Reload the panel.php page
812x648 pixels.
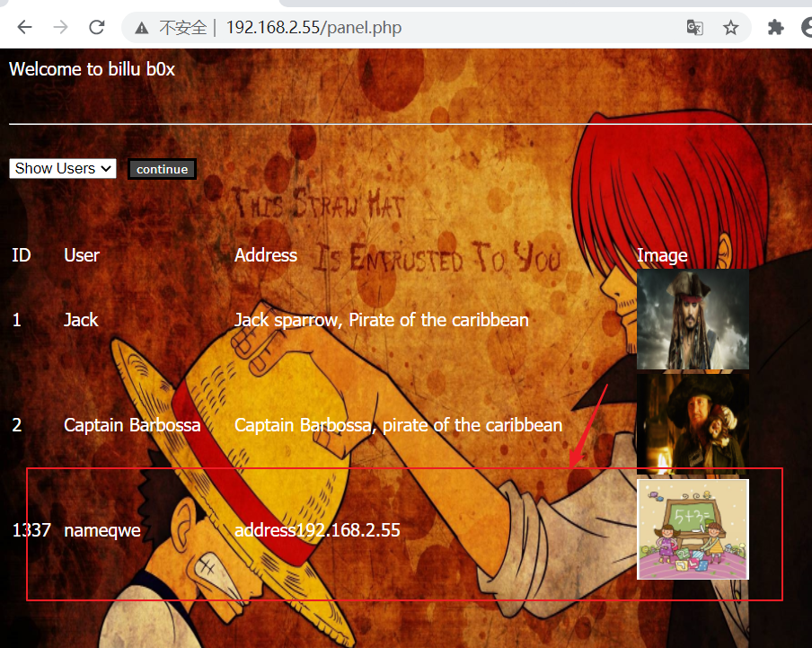tap(97, 27)
